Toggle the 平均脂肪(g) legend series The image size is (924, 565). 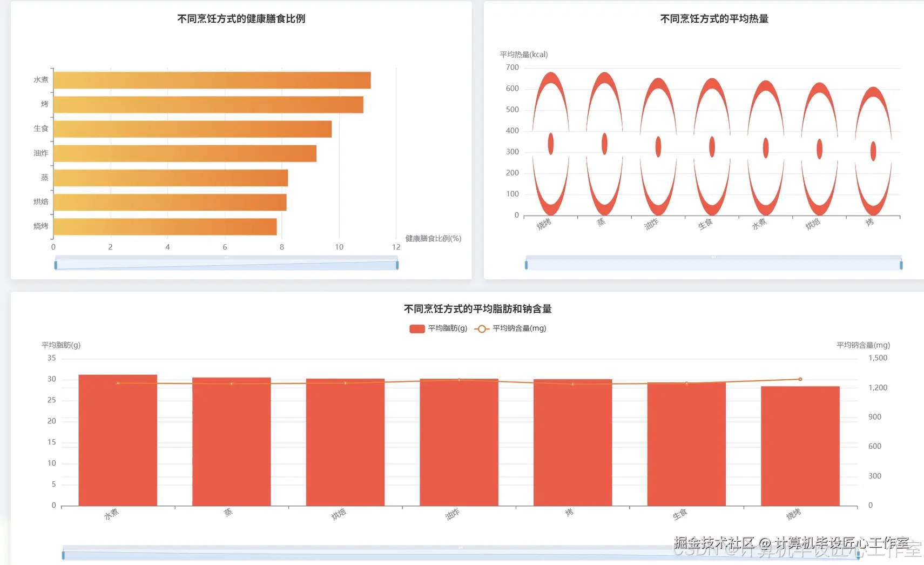coord(438,328)
